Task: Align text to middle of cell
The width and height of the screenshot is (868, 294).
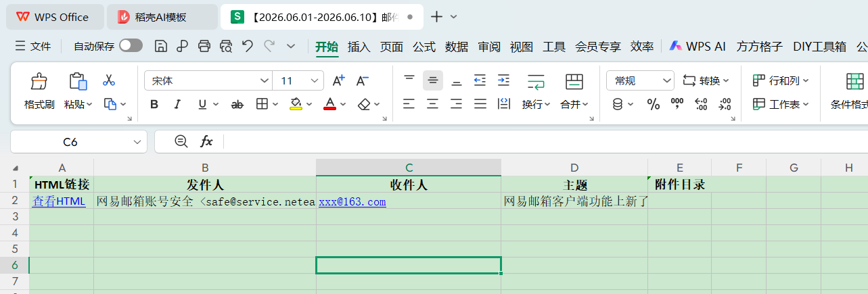Action: pos(433,80)
